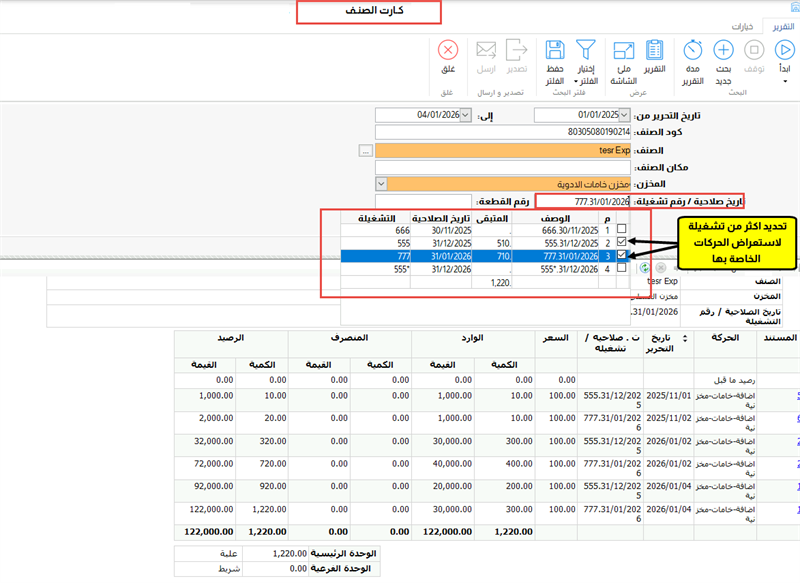Tick the checkbox for batch row 4
This screenshot has height=583, width=800.
pyautogui.click(x=622, y=268)
